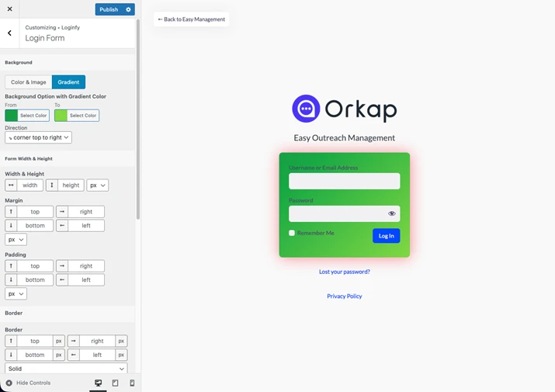Click the Orkap logo
Viewport: 555px width, 392px height.
tap(344, 109)
